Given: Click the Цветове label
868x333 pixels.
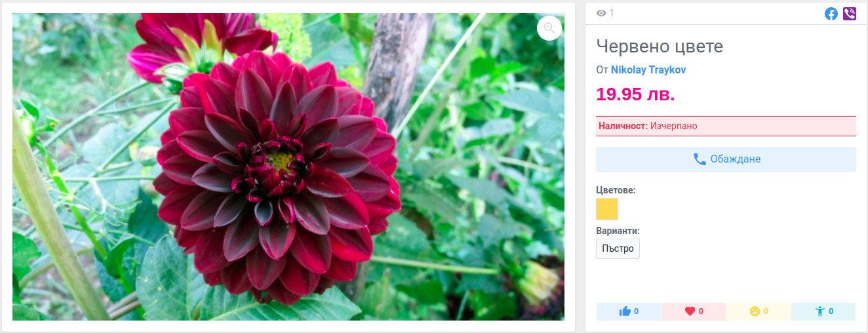Looking at the screenshot, I should point(616,190).
